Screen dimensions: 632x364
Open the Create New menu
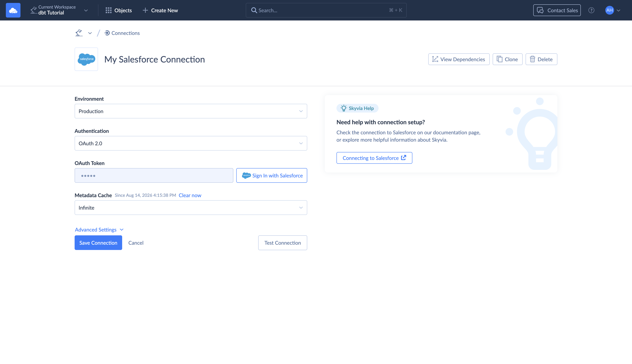click(x=160, y=10)
